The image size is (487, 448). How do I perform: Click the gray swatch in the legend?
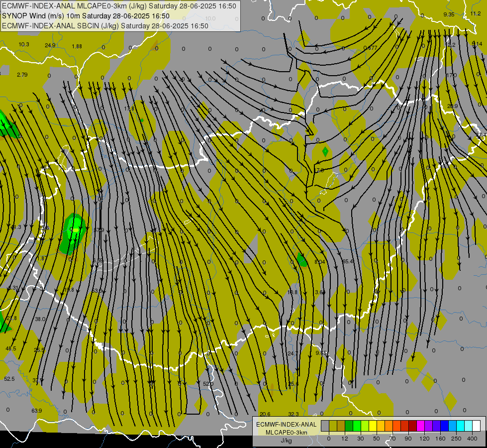point(325,426)
